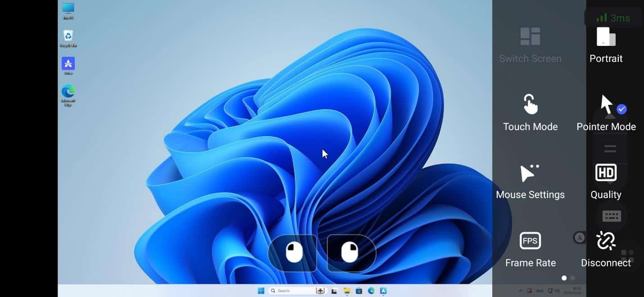The image size is (644, 297).
Task: Open File Explorer from the taskbar
Action: pos(347,291)
